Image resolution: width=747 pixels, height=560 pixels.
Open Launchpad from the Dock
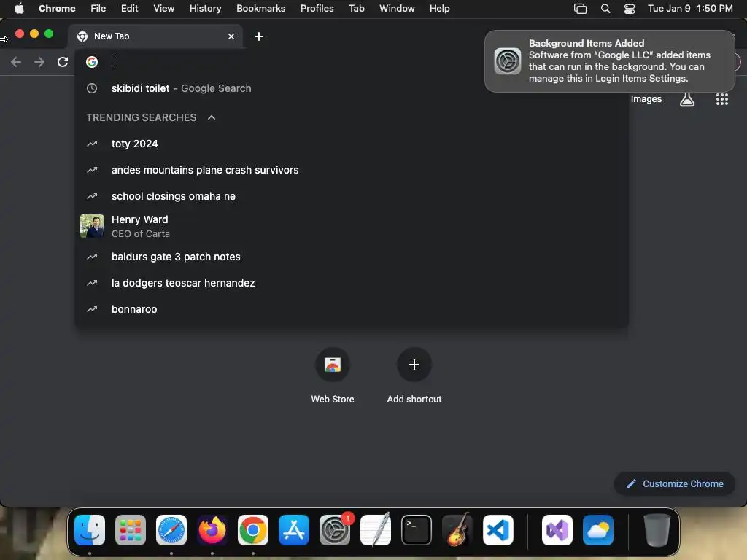pyautogui.click(x=131, y=530)
